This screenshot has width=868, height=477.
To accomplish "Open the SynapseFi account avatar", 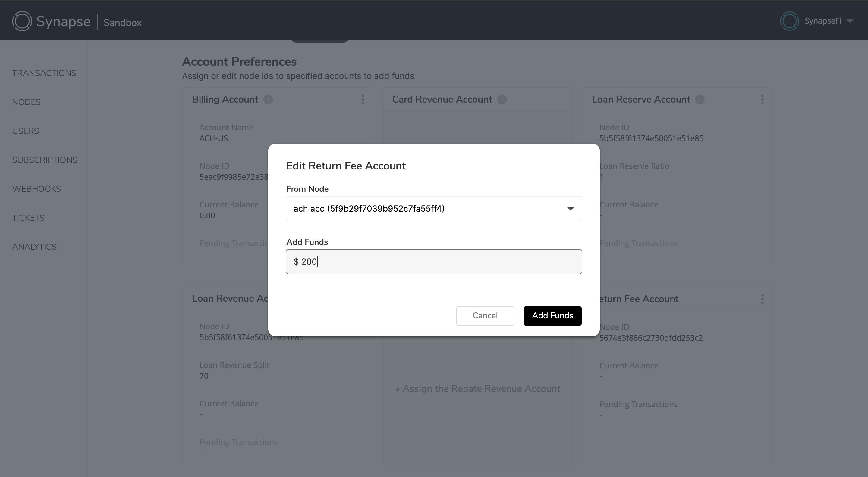I will (789, 21).
